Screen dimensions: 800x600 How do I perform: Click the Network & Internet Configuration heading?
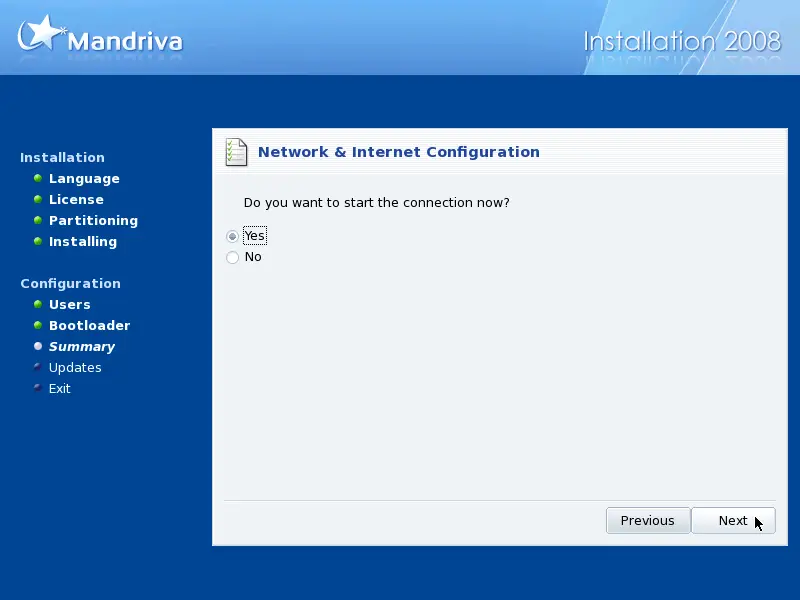[x=398, y=152]
